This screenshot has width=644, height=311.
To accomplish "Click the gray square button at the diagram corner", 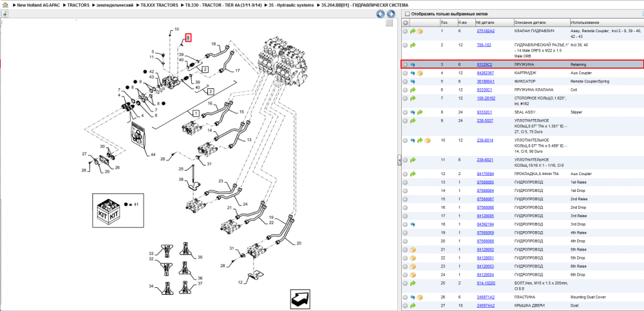I will (390, 23).
